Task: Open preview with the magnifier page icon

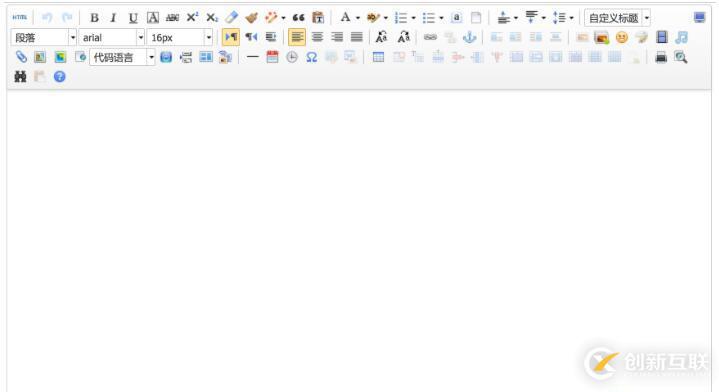Action: point(680,57)
